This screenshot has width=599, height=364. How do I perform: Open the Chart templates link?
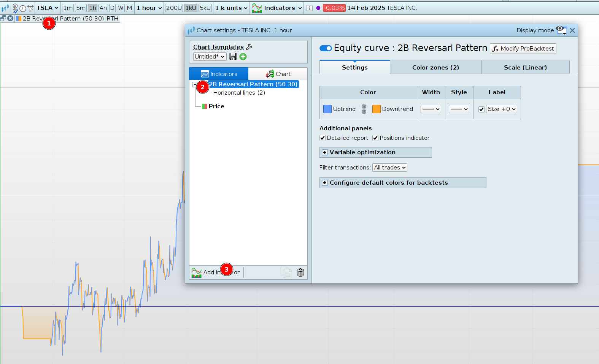(218, 47)
